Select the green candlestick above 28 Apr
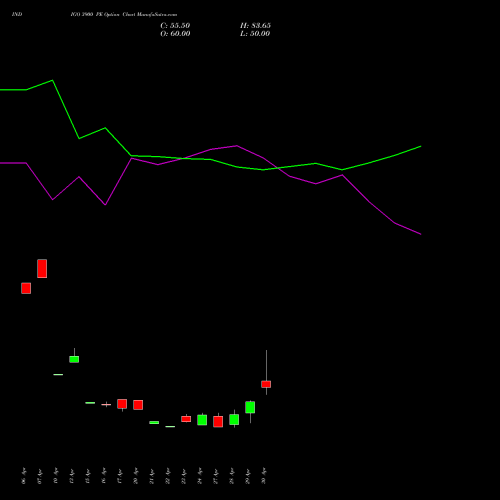The height and width of the screenshot is (500, 500). 234,419
